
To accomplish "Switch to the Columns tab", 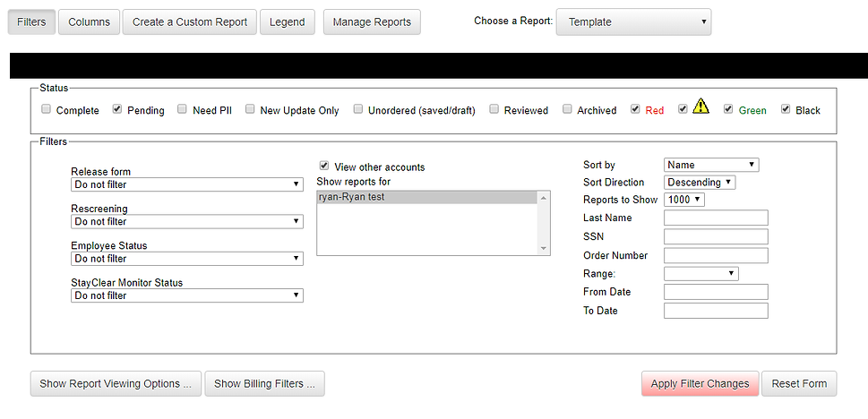I will (89, 22).
